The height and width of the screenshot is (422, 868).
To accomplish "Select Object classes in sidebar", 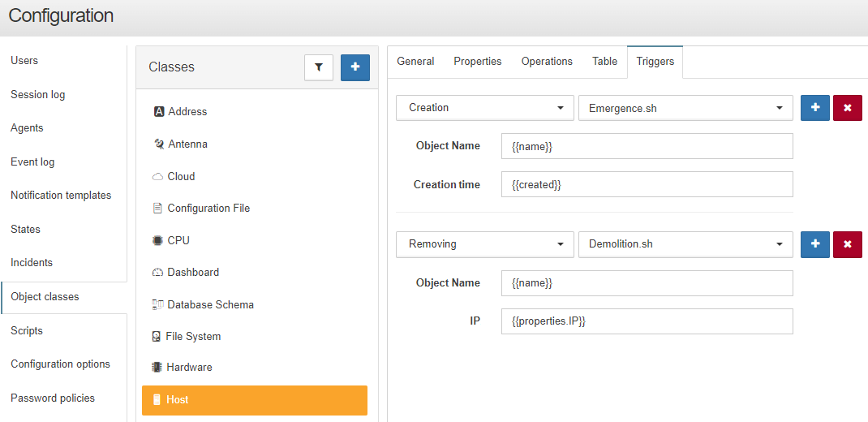I will coord(63,297).
